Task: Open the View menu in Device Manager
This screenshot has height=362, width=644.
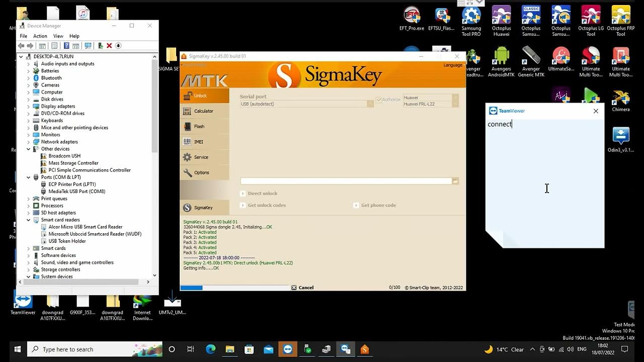Action: click(x=58, y=36)
